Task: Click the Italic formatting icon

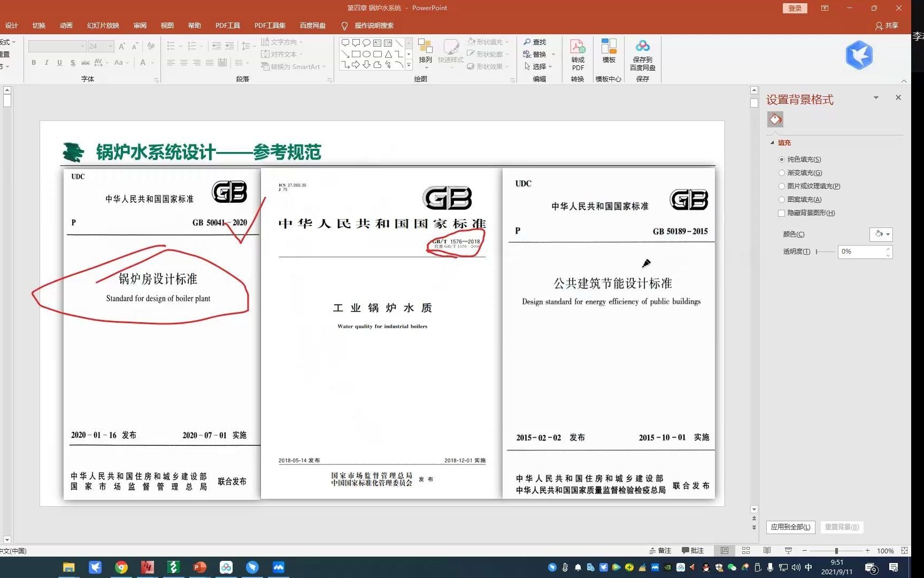Action: point(47,63)
